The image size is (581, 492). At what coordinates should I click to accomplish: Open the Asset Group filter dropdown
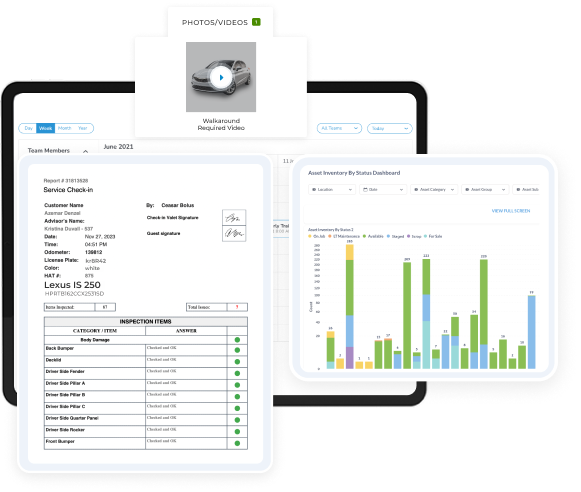[485, 189]
